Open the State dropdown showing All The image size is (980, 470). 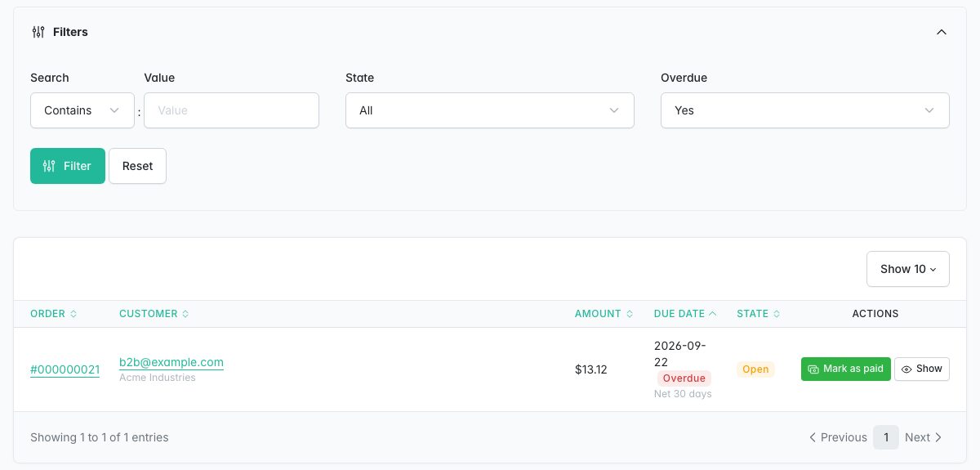[x=490, y=110]
